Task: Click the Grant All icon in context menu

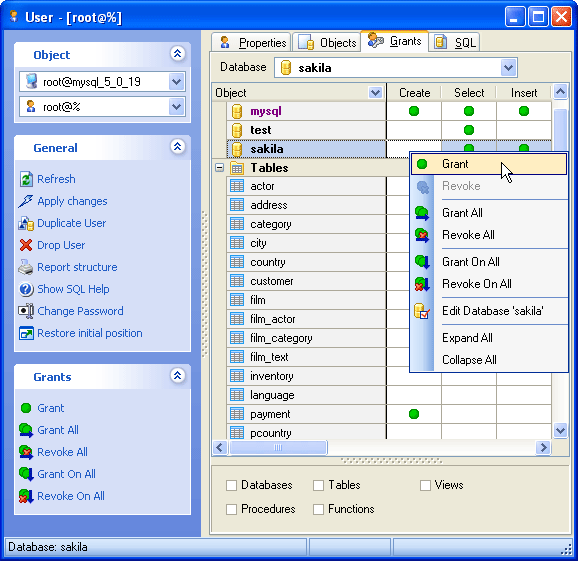Action: [422, 213]
